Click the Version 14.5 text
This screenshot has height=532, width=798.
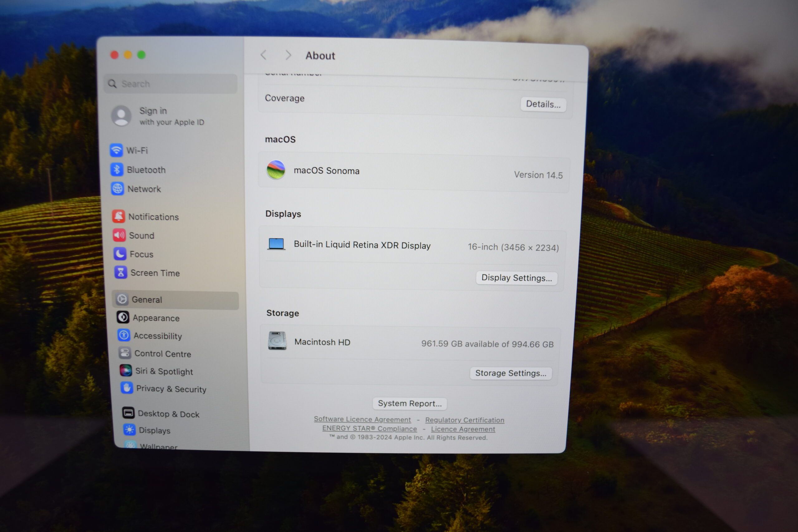(538, 175)
